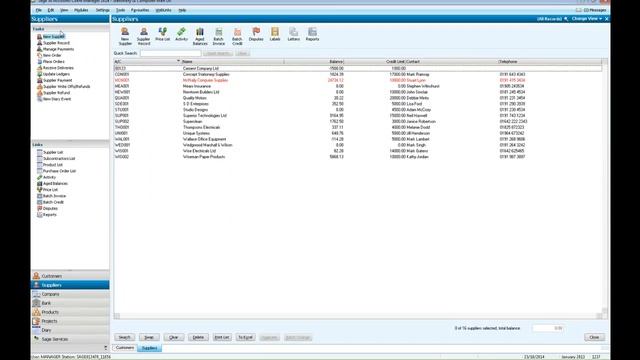Open Supplier Record in the Tasks pane
640x360 pixels.
[53, 43]
